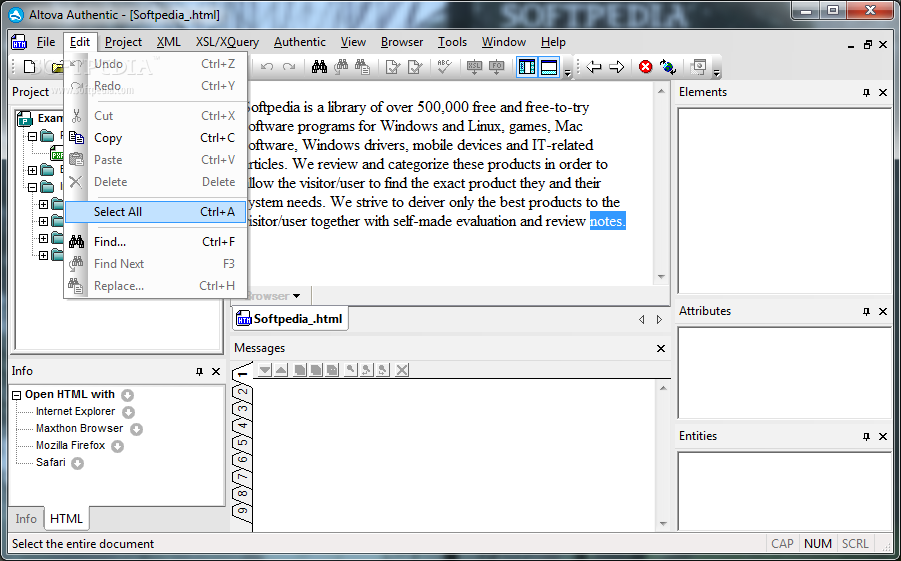This screenshot has width=901, height=561.
Task: Collapse the Open HTML with group
Action: [x=17, y=395]
